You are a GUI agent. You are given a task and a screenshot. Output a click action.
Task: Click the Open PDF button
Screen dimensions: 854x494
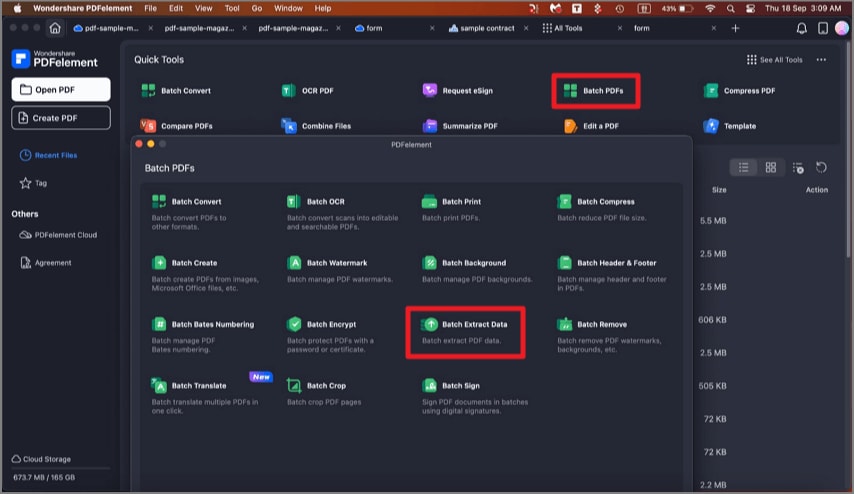click(x=61, y=89)
